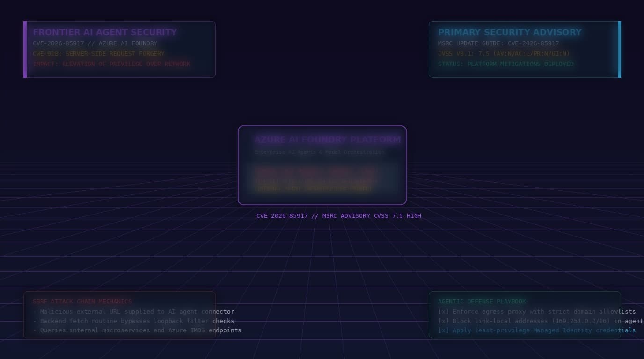Click the AGENTIC DEFENSE PLAYBOOK heading
Viewport: 644px width, 359px height.
[x=482, y=302]
